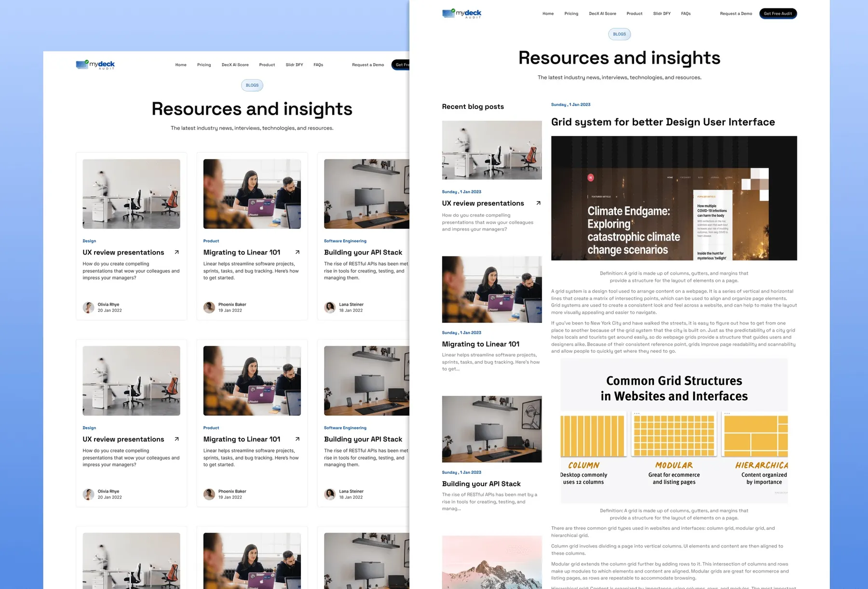Open arrow icon beside second-row UX review presentations card
868x589 pixels.
[x=176, y=439]
